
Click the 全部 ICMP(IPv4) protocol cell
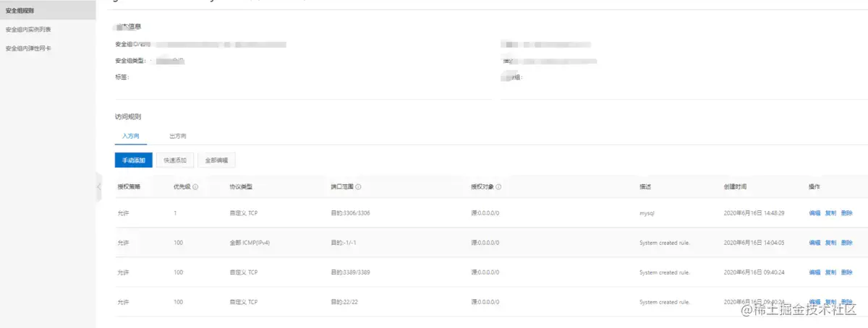coord(250,243)
